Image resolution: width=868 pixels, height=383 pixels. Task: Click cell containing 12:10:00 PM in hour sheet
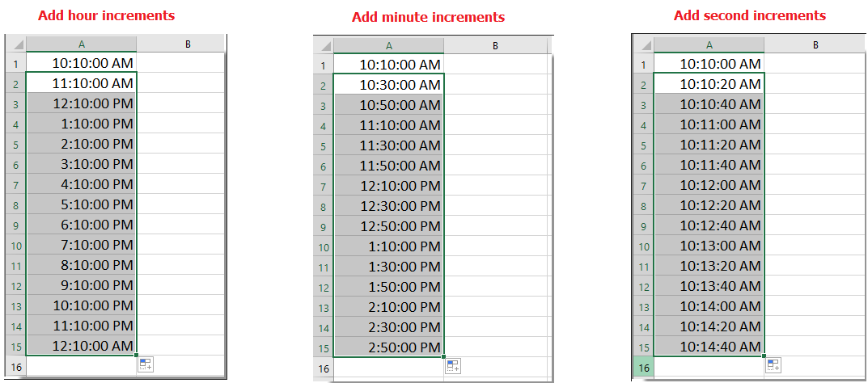[x=82, y=103]
